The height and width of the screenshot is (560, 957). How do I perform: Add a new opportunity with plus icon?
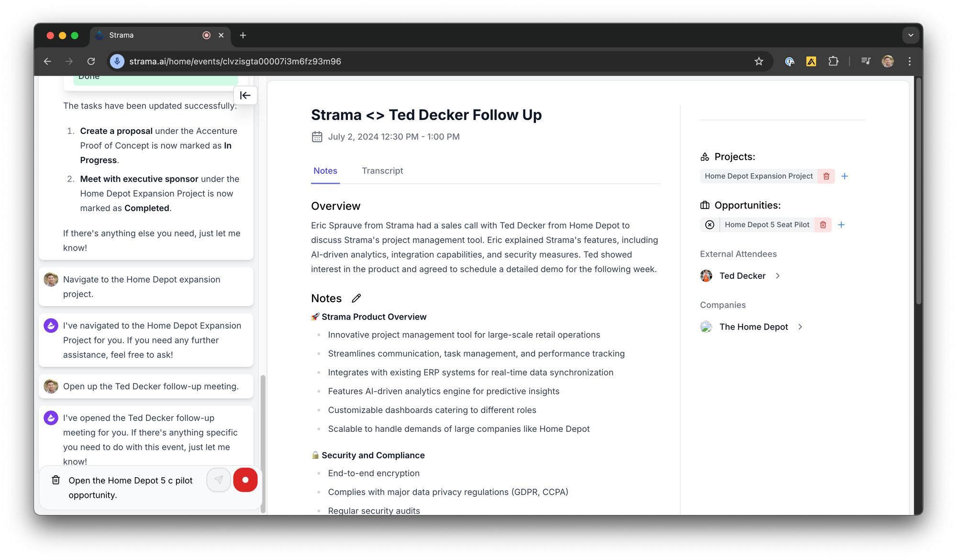point(841,225)
